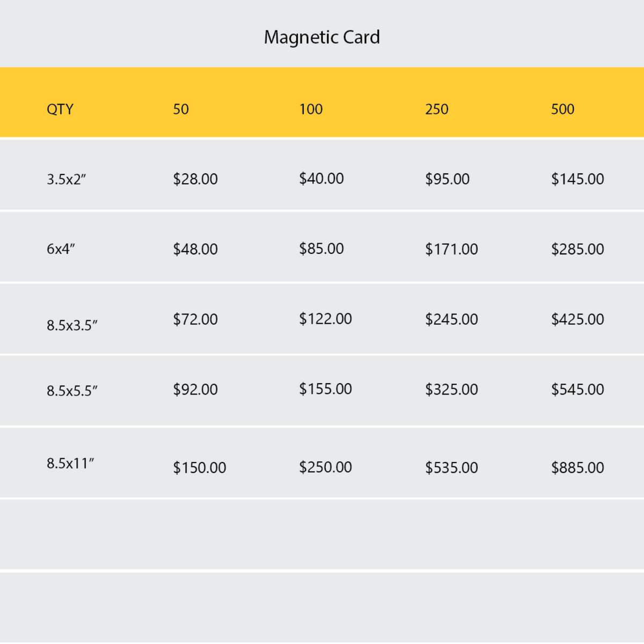Click the $122.00 price
644x644 pixels.
325,319
